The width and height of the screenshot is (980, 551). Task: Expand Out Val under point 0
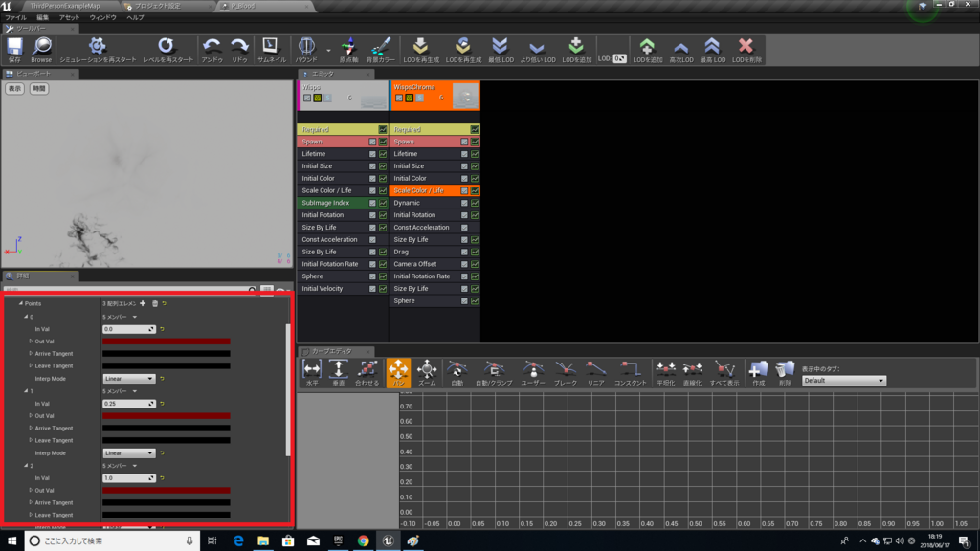31,342
